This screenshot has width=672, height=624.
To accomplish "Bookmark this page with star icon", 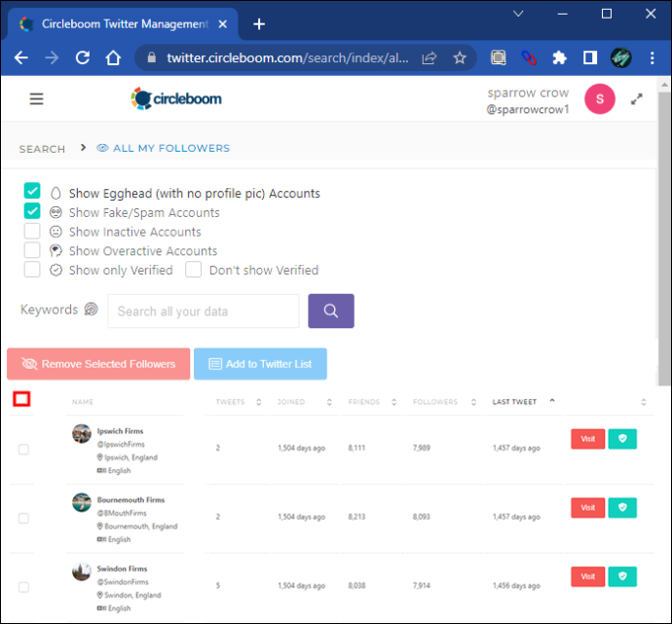I will click(x=460, y=57).
